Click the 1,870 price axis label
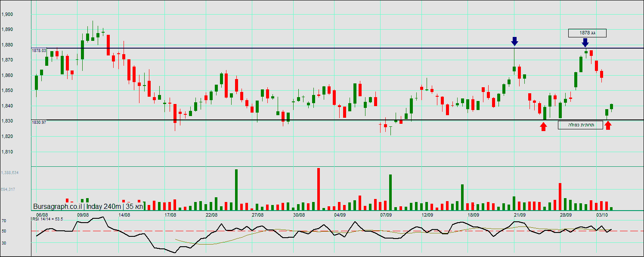644x257 pixels. pyautogui.click(x=8, y=60)
